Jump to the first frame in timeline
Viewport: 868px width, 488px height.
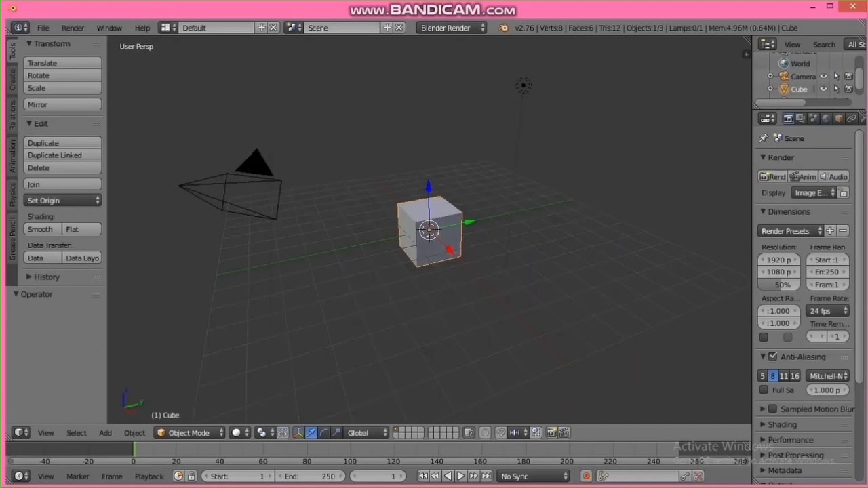(422, 476)
